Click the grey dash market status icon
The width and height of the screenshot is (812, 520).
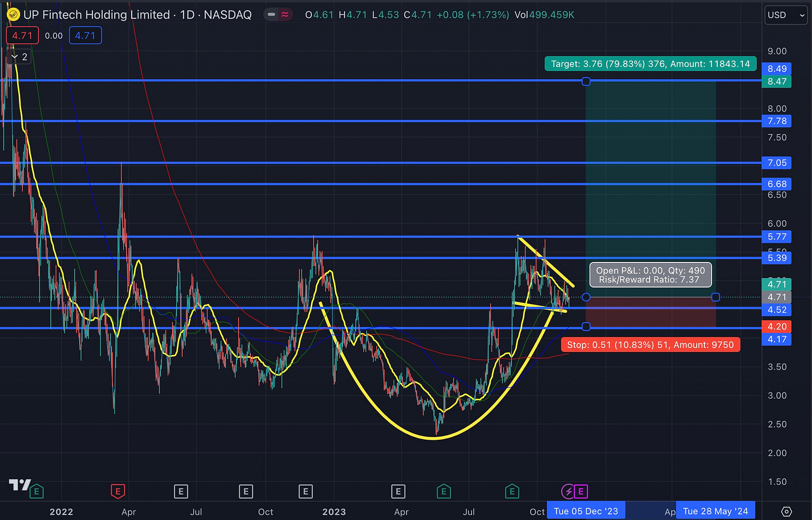point(272,15)
